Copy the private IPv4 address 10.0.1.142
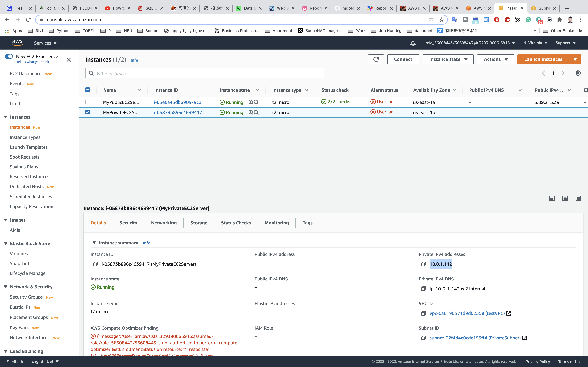588x367 pixels. pos(423,264)
